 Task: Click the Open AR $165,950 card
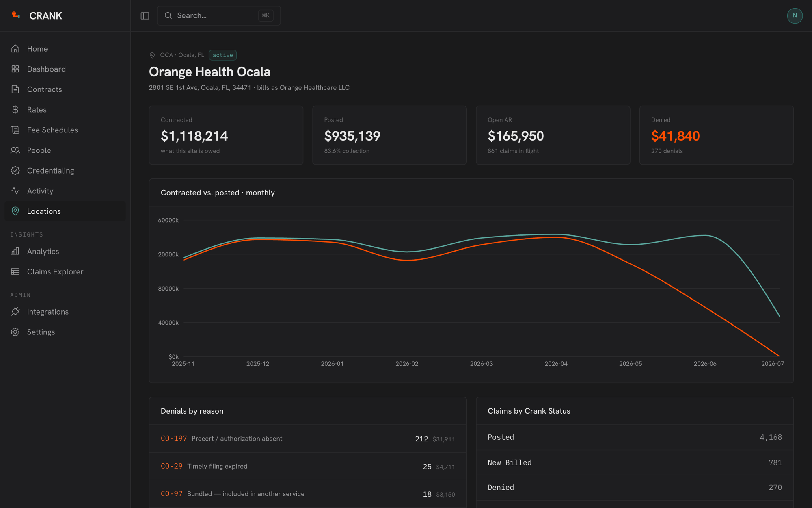(x=553, y=135)
